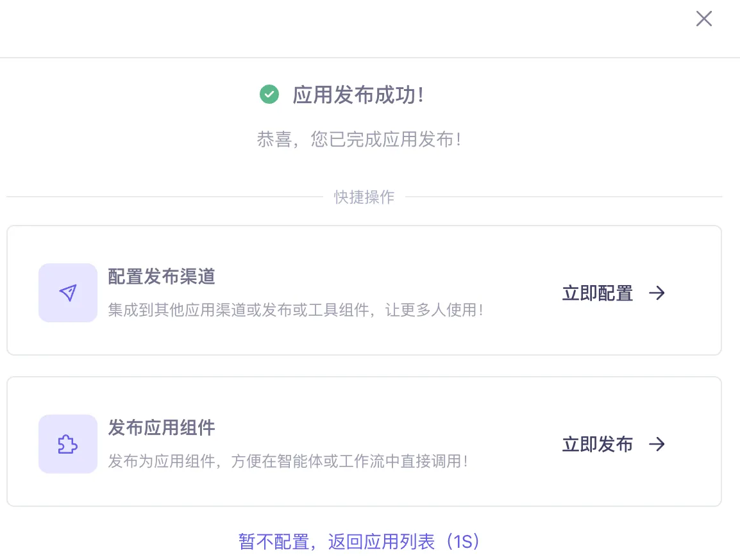This screenshot has width=740, height=560.
Task: Select the 发布应用组件 heading
Action: pos(161,428)
